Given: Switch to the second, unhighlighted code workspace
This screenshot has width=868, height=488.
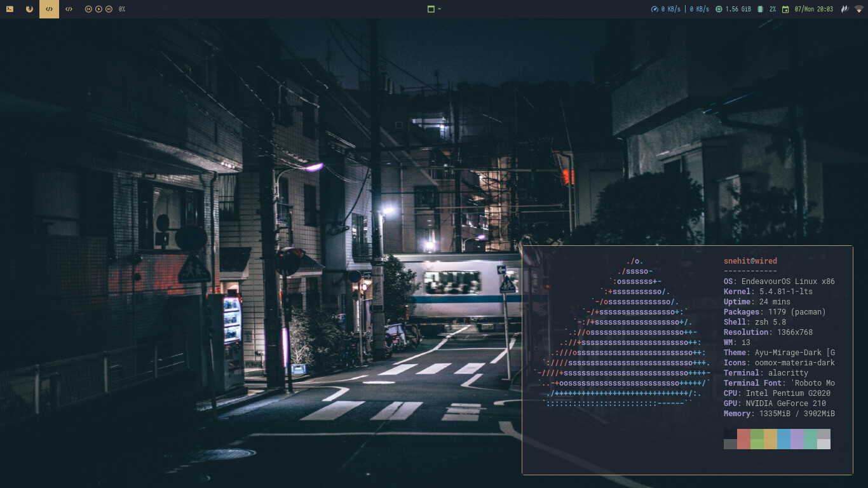Looking at the screenshot, I should 69,9.
